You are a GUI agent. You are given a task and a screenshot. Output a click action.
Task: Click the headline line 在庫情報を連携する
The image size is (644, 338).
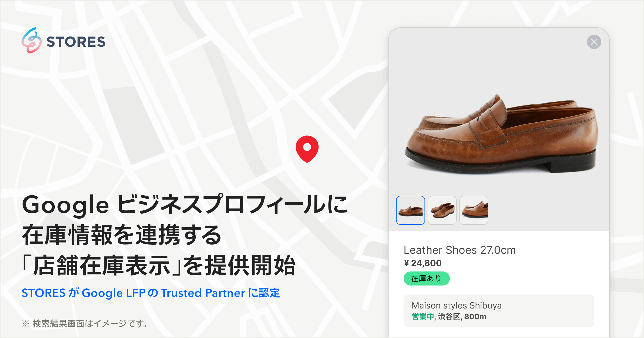[x=122, y=235]
